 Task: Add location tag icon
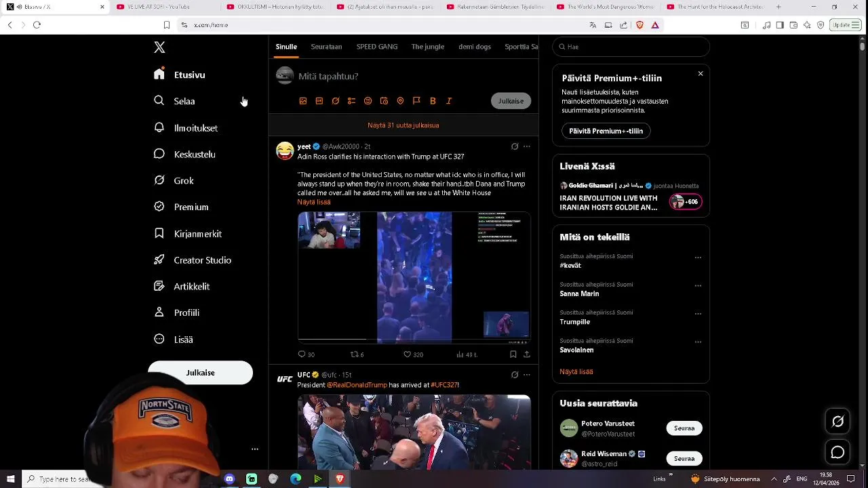tap(400, 101)
